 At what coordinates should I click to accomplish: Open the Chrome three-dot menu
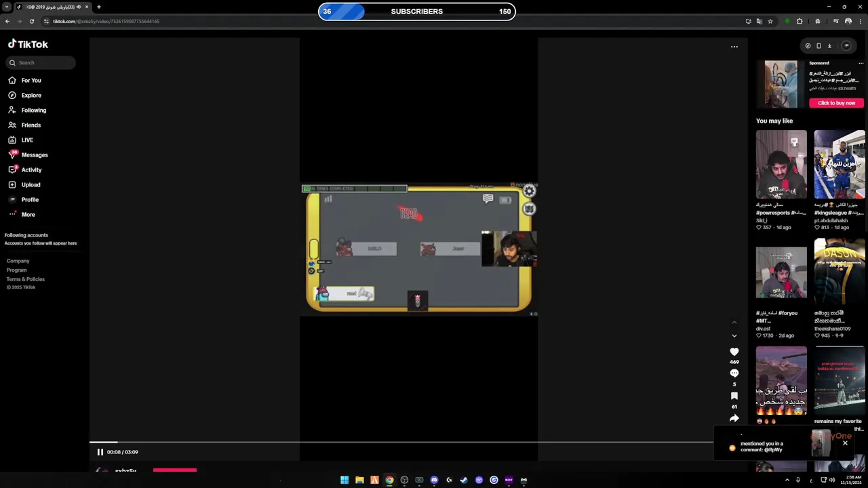tap(861, 21)
